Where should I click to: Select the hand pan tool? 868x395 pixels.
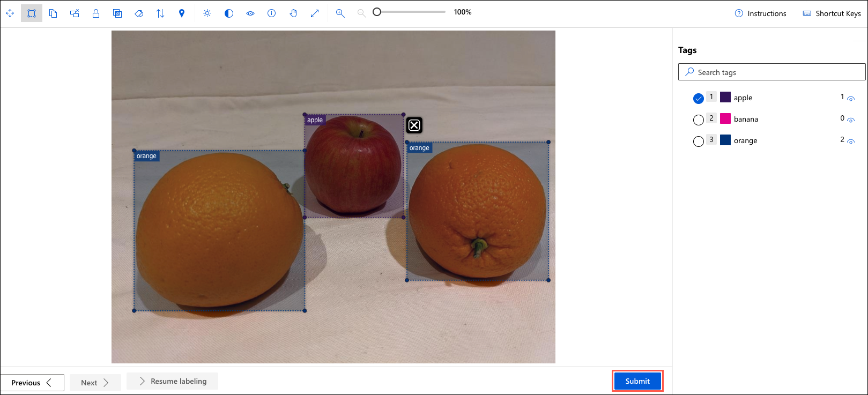coord(293,13)
